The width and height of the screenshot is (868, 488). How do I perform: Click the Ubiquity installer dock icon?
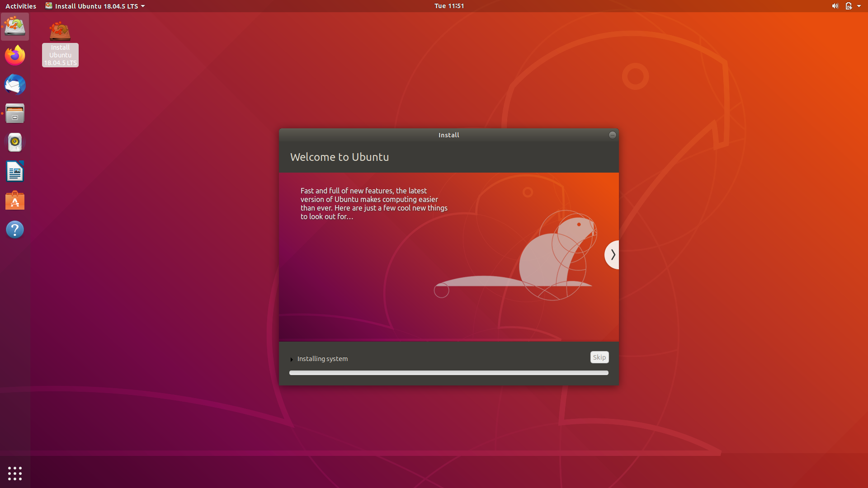click(x=15, y=27)
